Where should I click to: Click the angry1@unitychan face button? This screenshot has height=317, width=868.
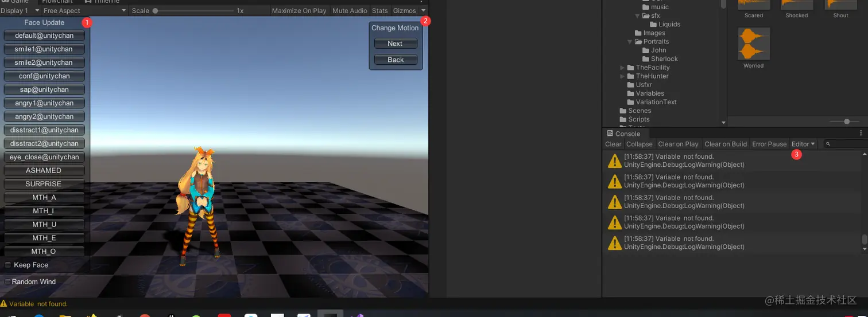[44, 103]
